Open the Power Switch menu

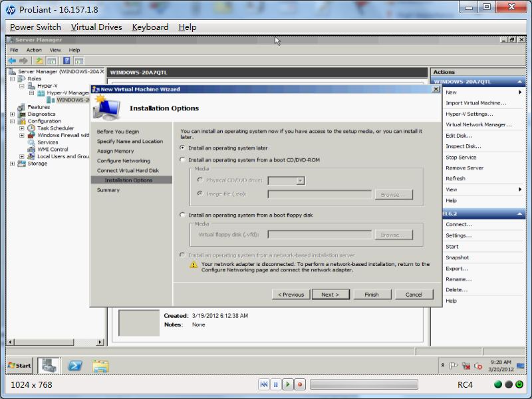click(x=35, y=27)
